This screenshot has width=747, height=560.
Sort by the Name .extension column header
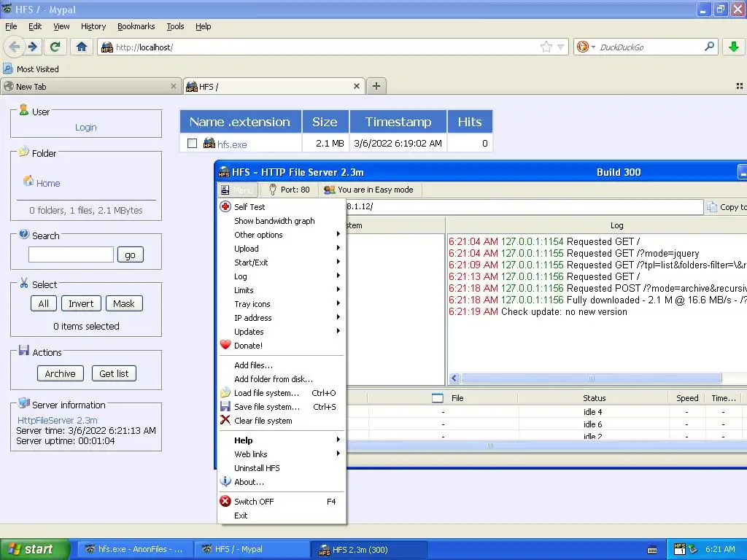pyautogui.click(x=240, y=122)
